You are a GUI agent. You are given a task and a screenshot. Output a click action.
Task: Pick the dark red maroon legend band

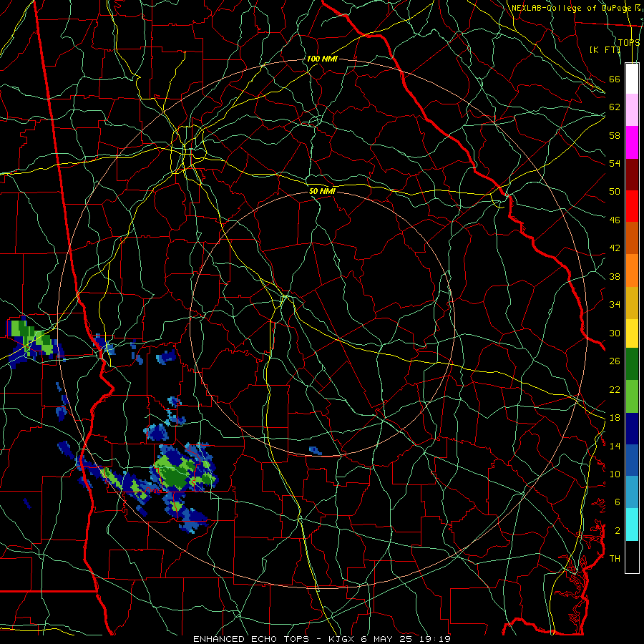[632, 175]
